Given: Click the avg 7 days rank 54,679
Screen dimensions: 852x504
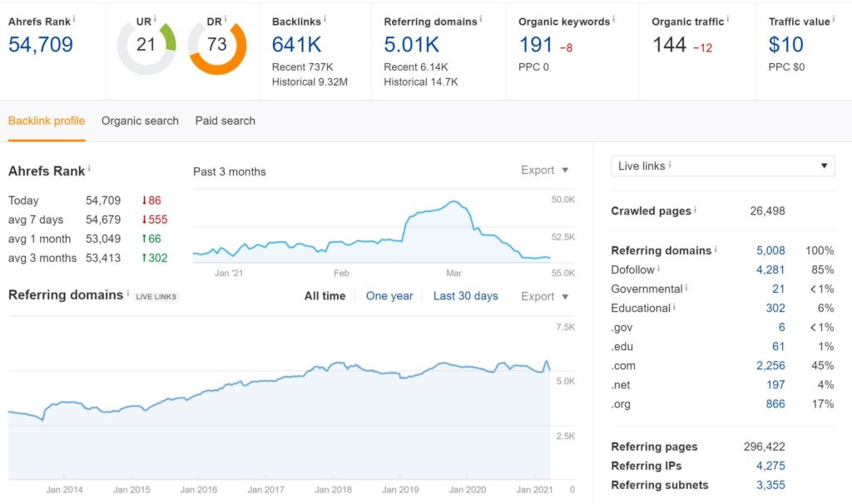Looking at the screenshot, I should [103, 220].
